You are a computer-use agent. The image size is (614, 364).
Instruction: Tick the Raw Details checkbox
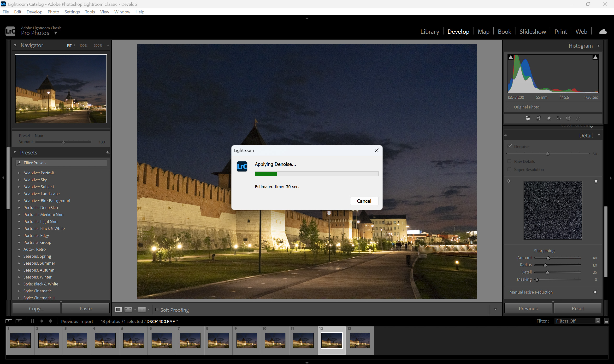pos(509,161)
